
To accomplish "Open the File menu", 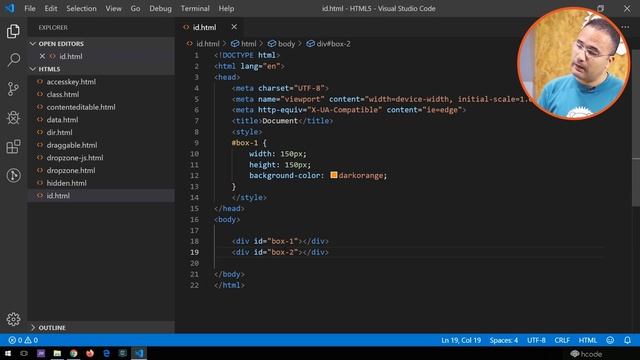I will [x=30, y=8].
